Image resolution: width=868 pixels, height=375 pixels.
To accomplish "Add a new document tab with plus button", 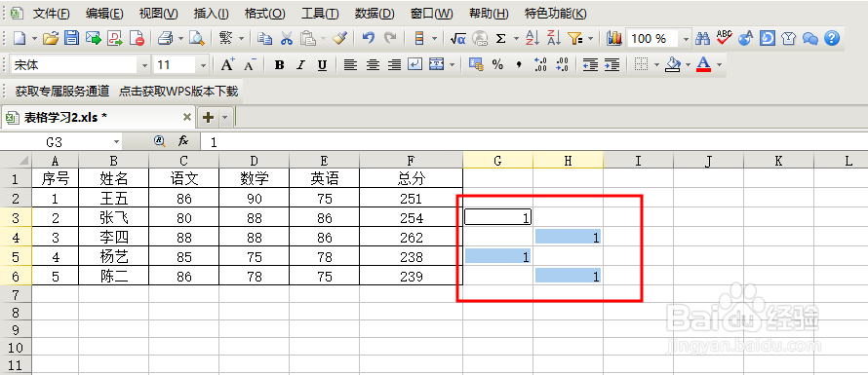I will coord(209,117).
